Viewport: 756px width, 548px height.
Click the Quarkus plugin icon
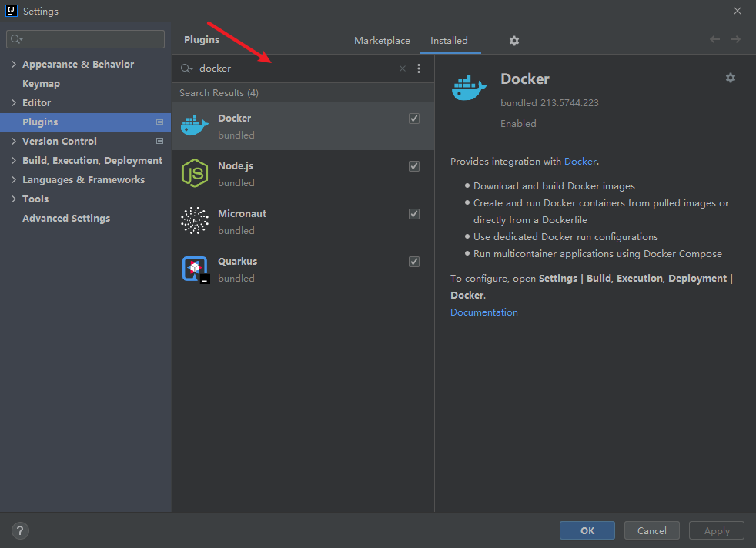pos(196,269)
